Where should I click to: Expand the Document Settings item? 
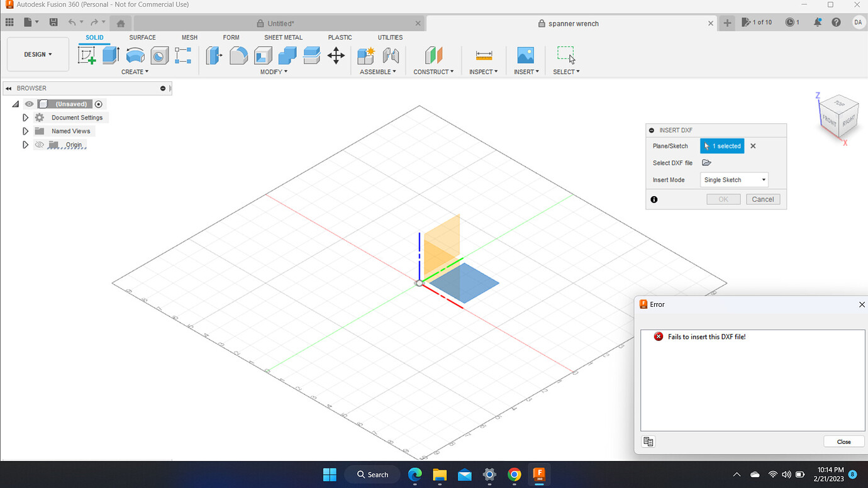coord(25,117)
